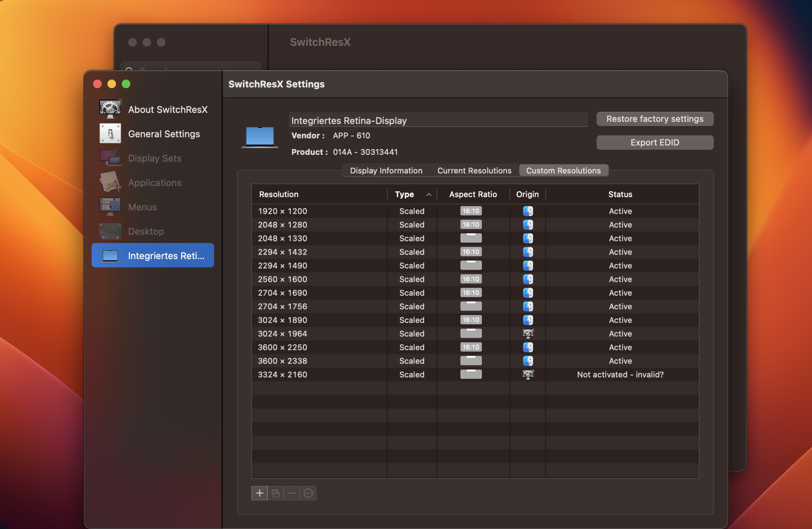The image size is (812, 529).
Task: Click Export EDID button
Action: pos(654,143)
